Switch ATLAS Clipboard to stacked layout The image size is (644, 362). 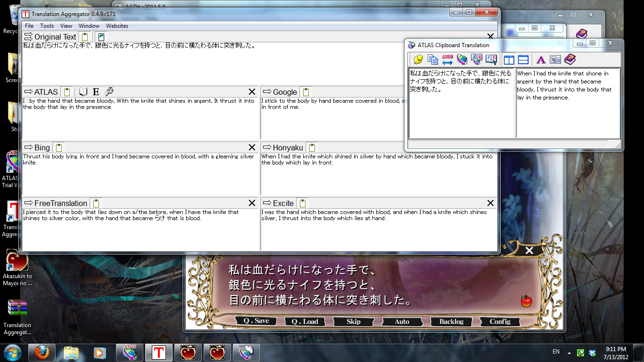click(523, 59)
